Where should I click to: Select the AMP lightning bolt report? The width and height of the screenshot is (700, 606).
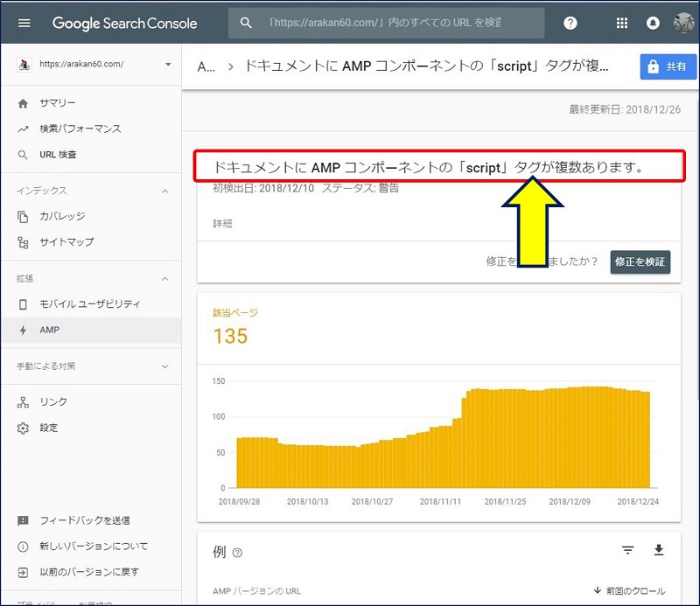pyautogui.click(x=51, y=330)
